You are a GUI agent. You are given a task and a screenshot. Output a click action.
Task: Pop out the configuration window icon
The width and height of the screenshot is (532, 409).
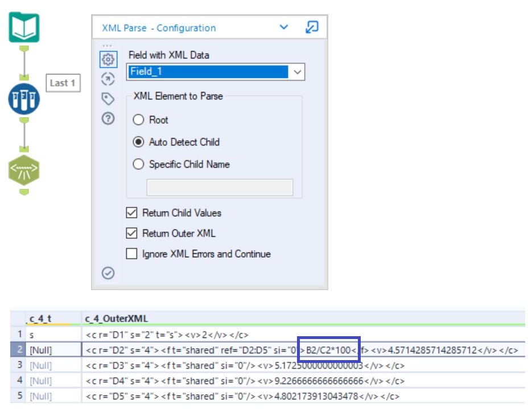(x=312, y=27)
